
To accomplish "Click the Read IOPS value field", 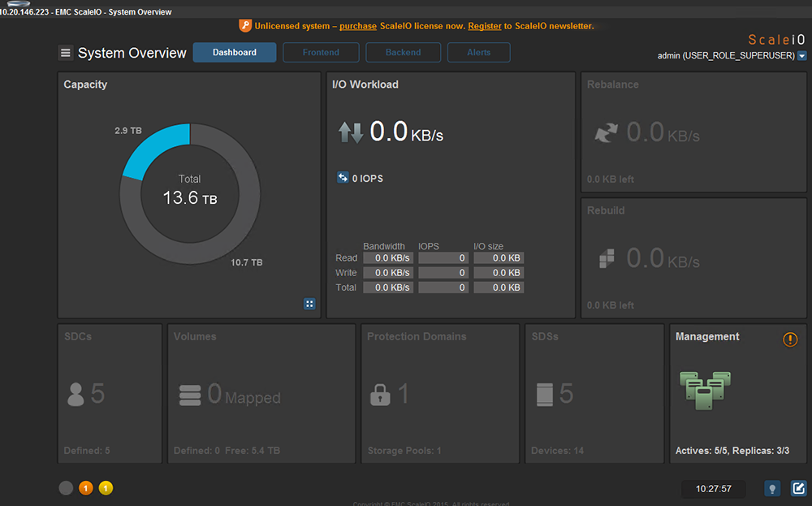I will (x=443, y=258).
